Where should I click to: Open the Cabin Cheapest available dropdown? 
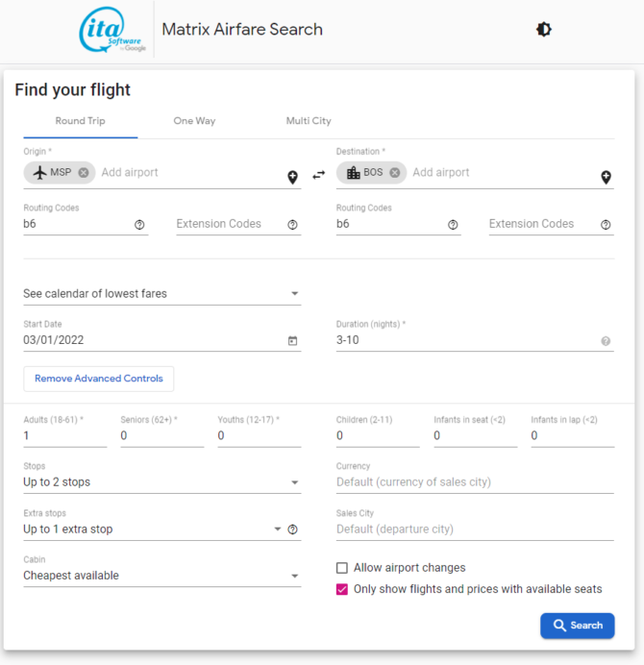tap(162, 576)
